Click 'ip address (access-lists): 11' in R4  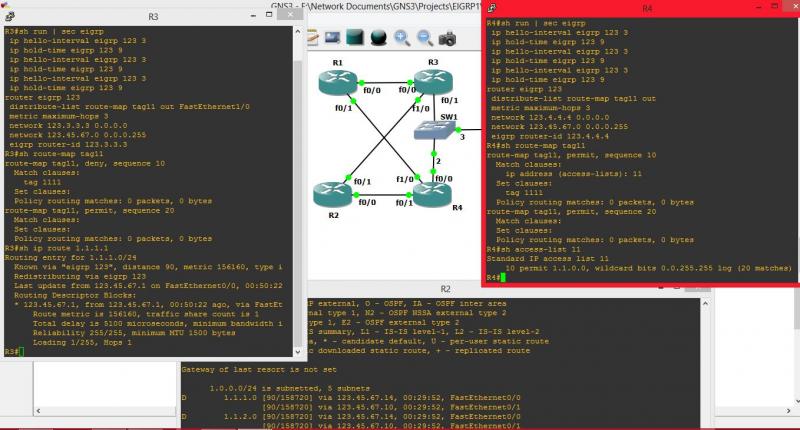[x=573, y=174]
